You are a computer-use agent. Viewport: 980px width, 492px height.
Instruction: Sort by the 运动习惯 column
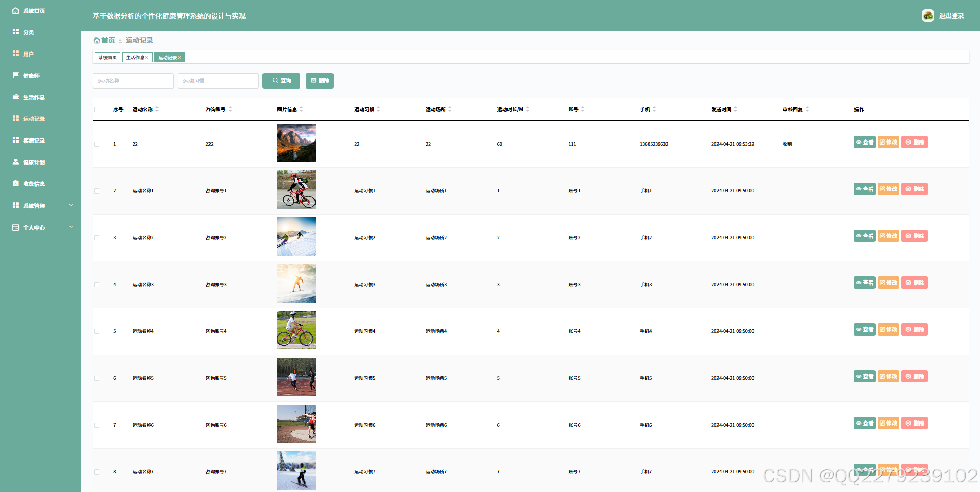click(378, 109)
